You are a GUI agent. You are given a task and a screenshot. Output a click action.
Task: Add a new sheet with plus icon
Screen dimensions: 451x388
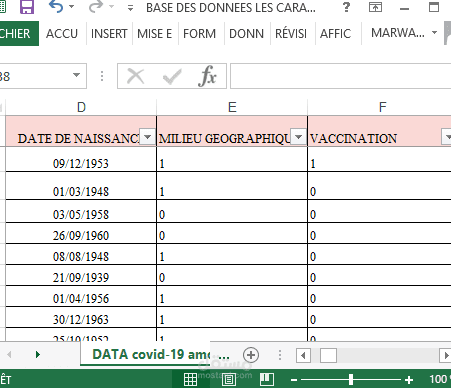(251, 355)
